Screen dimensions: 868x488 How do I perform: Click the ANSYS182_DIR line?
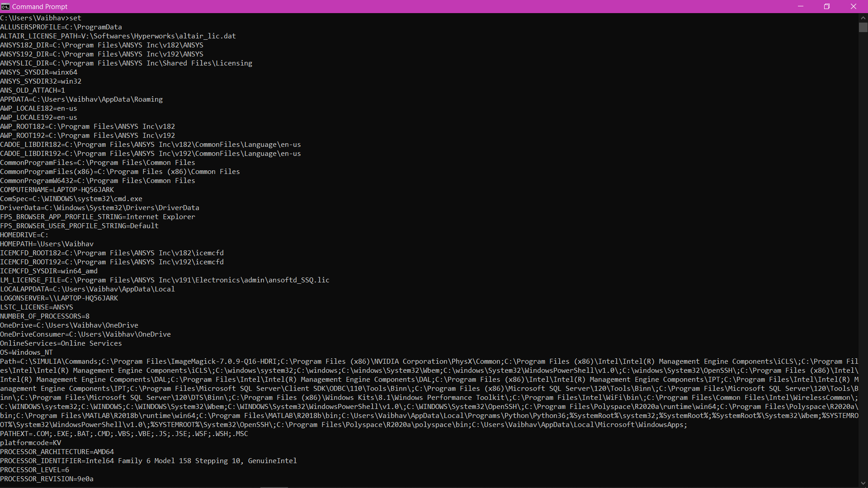102,45
